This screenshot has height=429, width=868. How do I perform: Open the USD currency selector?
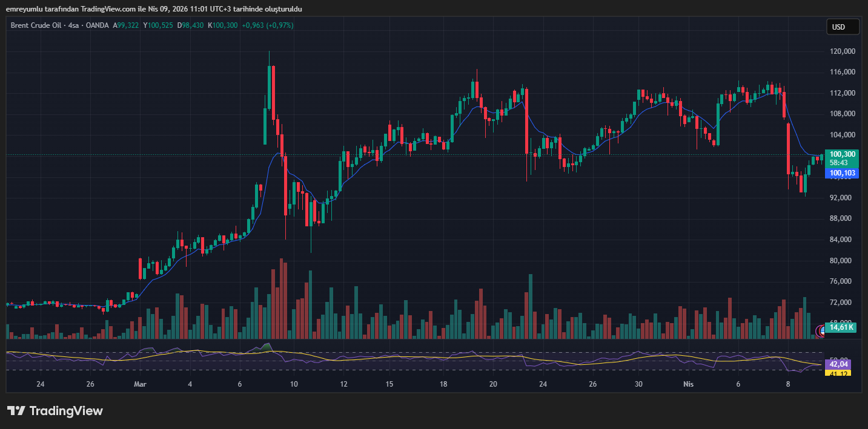click(843, 27)
